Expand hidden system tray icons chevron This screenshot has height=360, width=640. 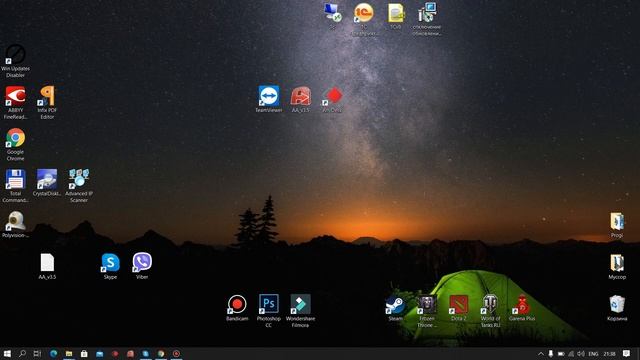tap(541, 354)
